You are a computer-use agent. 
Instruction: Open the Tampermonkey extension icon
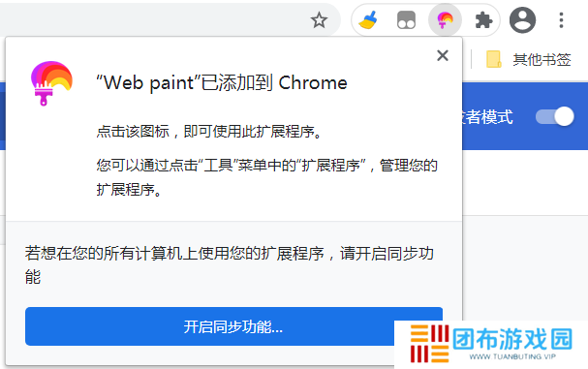click(x=406, y=20)
